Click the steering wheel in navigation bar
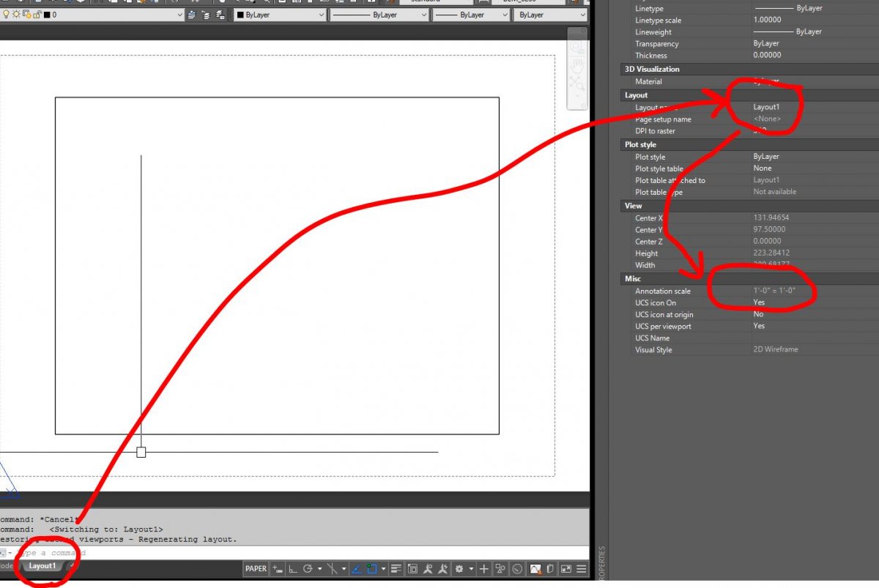The image size is (879, 588). (578, 48)
